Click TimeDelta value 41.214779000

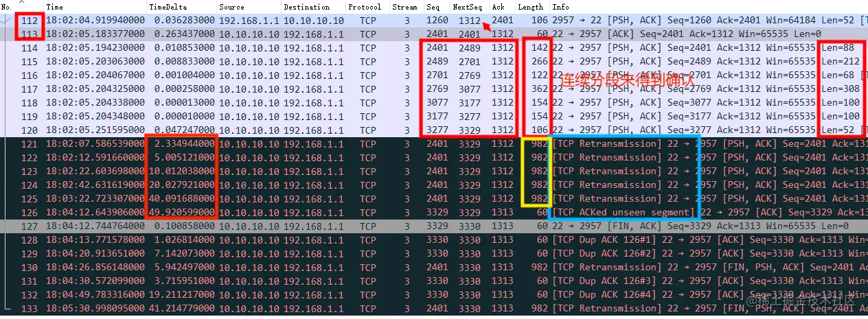(181, 309)
